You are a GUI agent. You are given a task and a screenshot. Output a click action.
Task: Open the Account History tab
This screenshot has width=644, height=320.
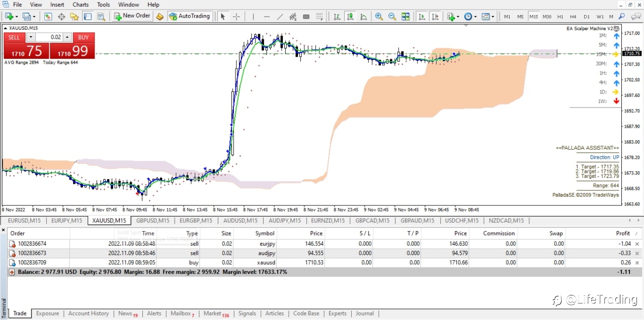pyautogui.click(x=89, y=313)
